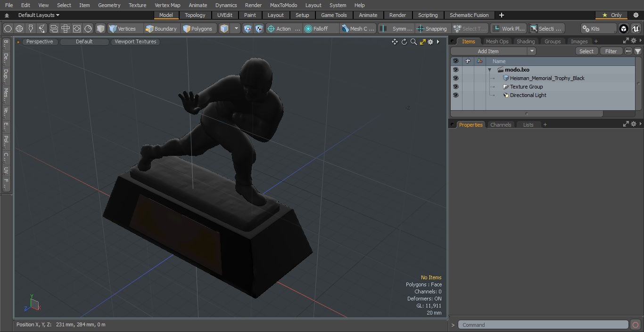Open the Default shading style dropdown
Image resolution: width=644 pixels, height=332 pixels.
tap(84, 41)
